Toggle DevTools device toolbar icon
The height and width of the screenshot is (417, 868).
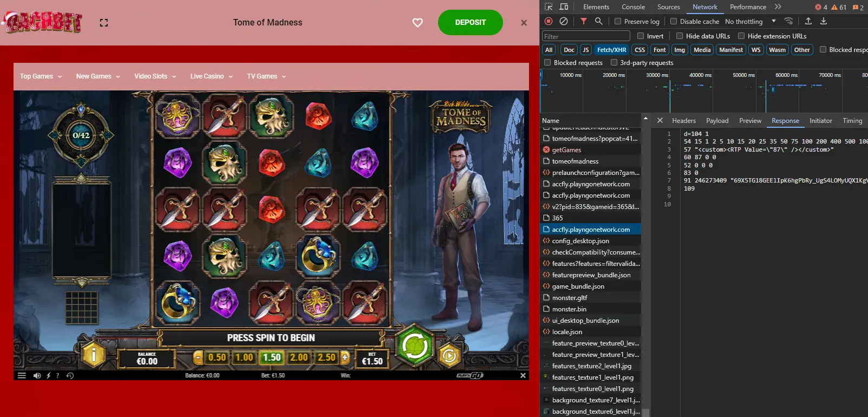click(x=564, y=7)
